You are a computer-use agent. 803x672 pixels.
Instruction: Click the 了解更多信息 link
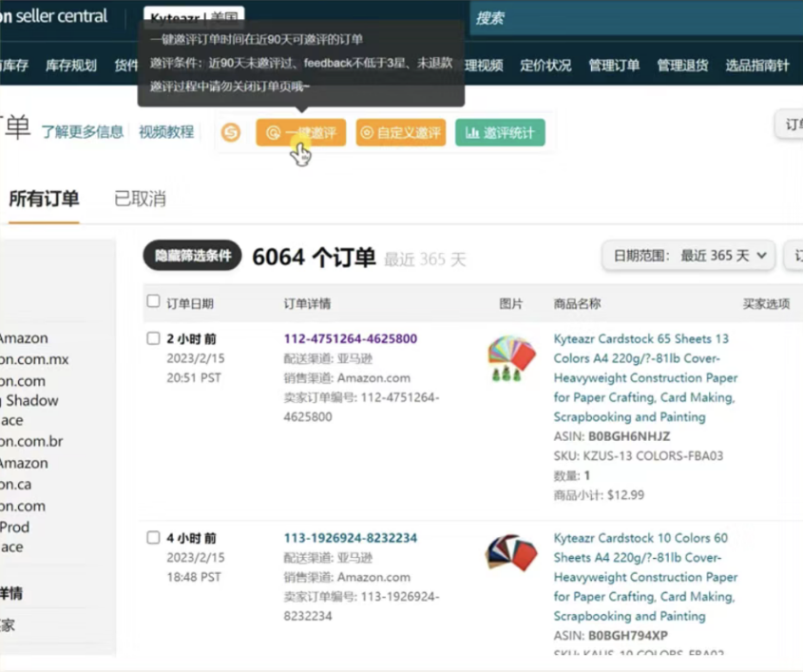[x=82, y=132]
